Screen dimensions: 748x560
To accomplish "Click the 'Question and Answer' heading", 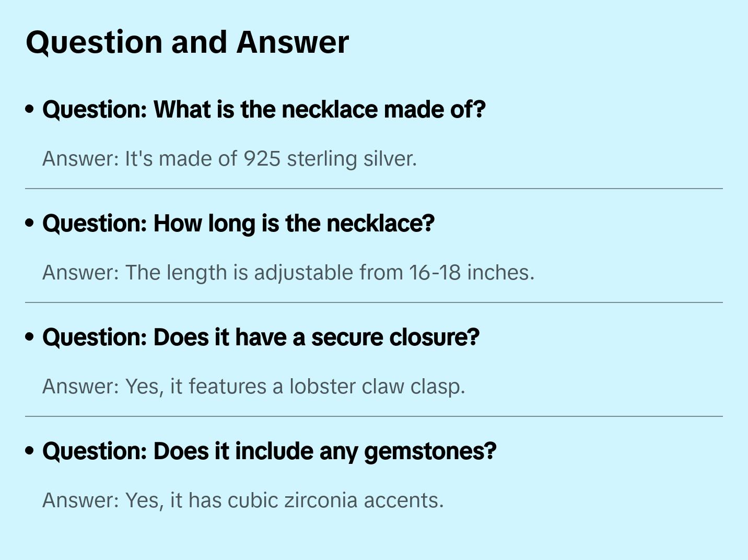I will pos(187,42).
